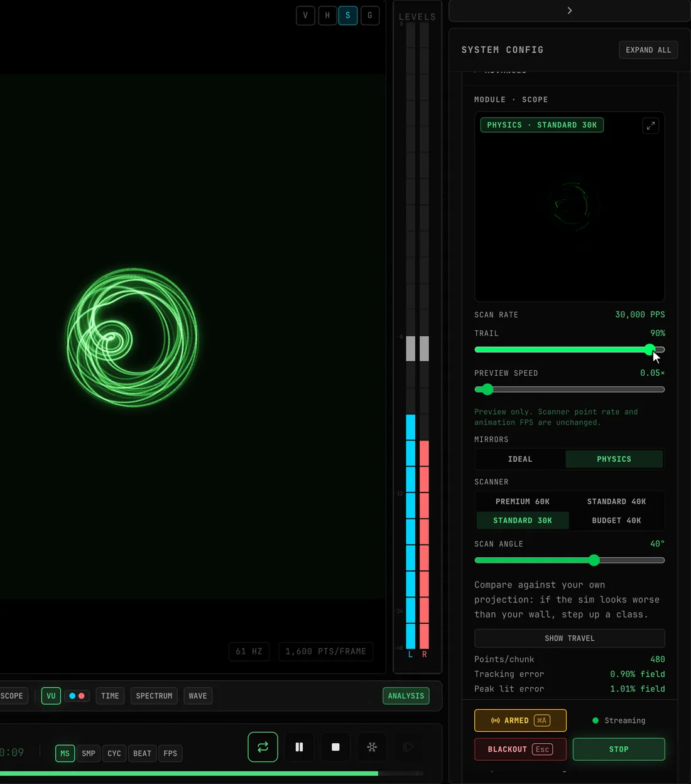Click the Scan Angle slider handle

(594, 560)
